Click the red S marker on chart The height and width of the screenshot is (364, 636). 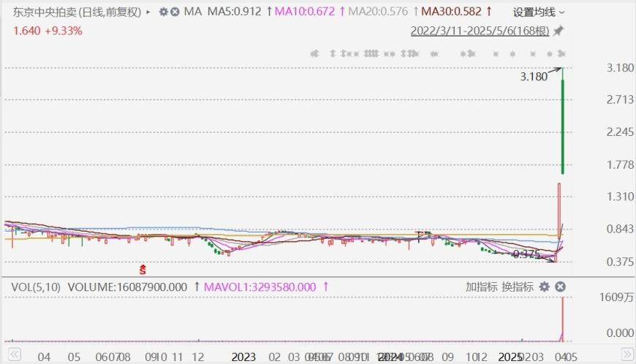(x=143, y=270)
